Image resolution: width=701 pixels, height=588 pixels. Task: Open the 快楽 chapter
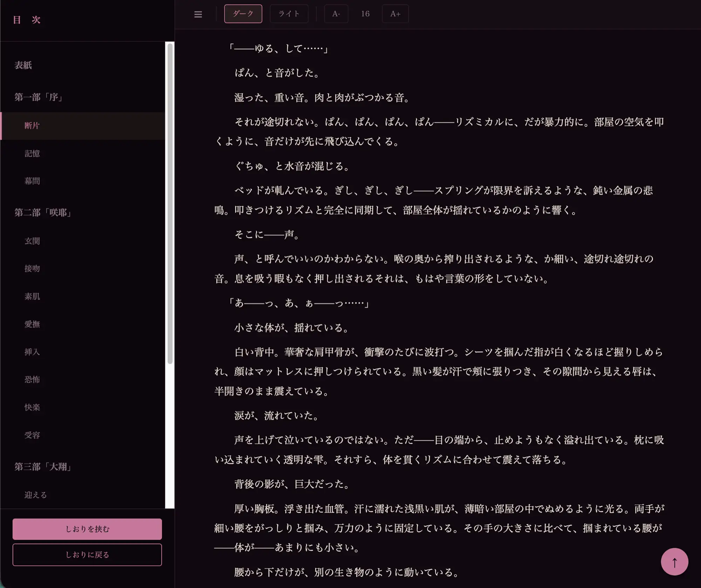(33, 407)
